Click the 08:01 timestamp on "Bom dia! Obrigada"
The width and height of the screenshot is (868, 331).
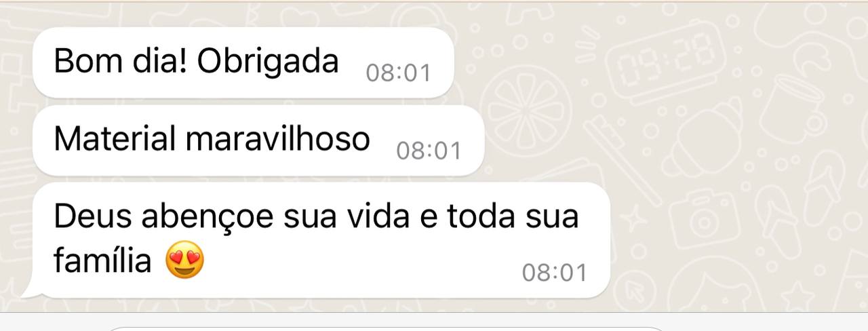(x=398, y=73)
